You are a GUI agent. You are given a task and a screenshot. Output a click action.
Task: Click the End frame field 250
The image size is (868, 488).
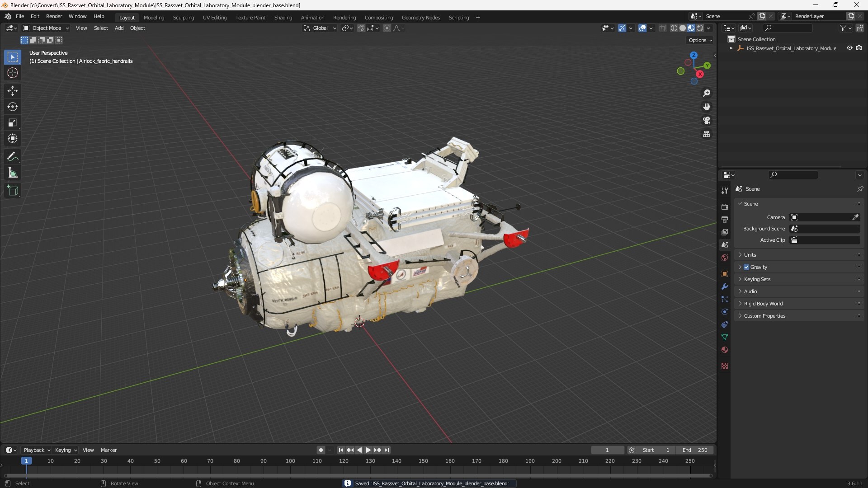695,450
